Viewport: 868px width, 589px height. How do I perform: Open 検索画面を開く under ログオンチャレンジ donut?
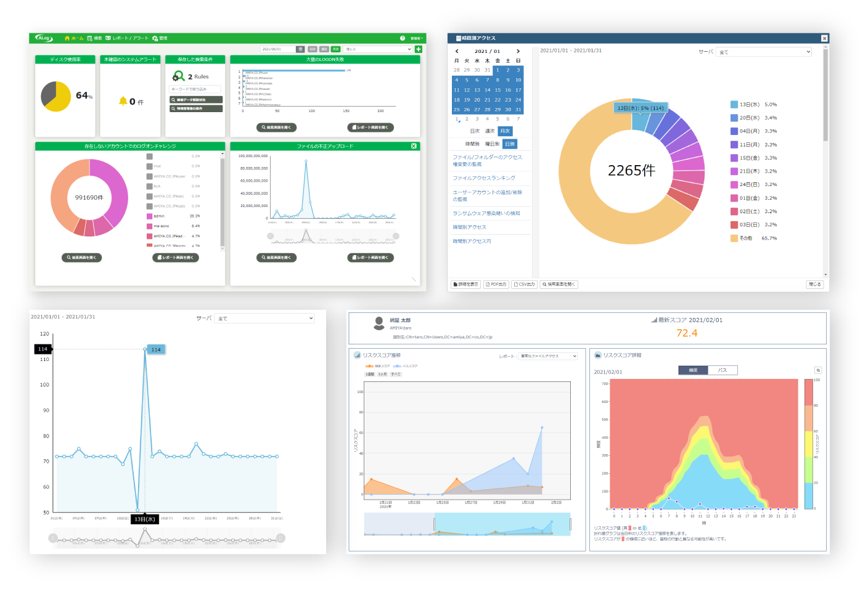(81, 258)
